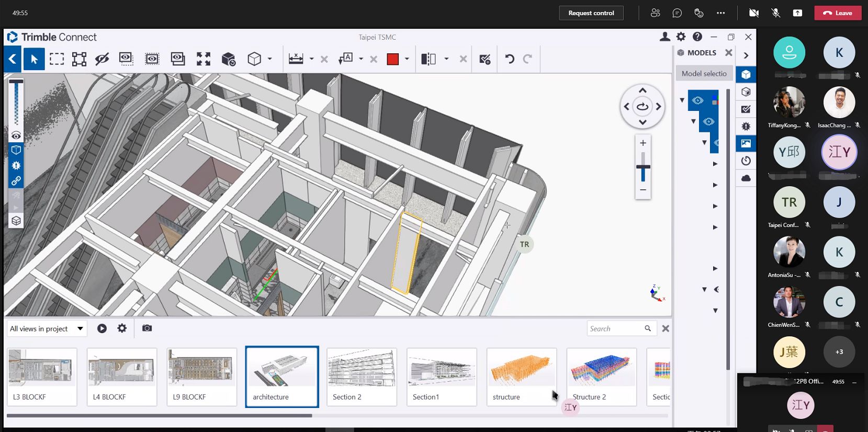Click the undo arrow in toolbar
The height and width of the screenshot is (432, 868).
pyautogui.click(x=510, y=59)
